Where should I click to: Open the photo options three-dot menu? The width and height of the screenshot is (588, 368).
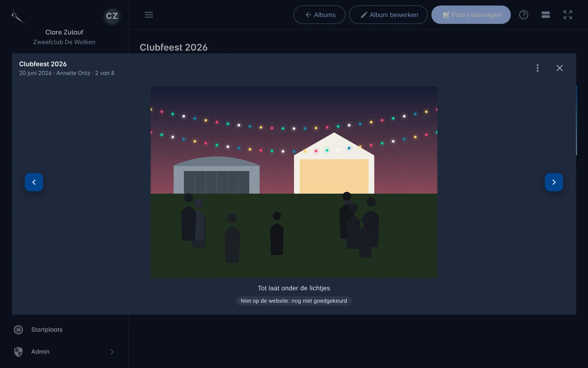tap(537, 68)
